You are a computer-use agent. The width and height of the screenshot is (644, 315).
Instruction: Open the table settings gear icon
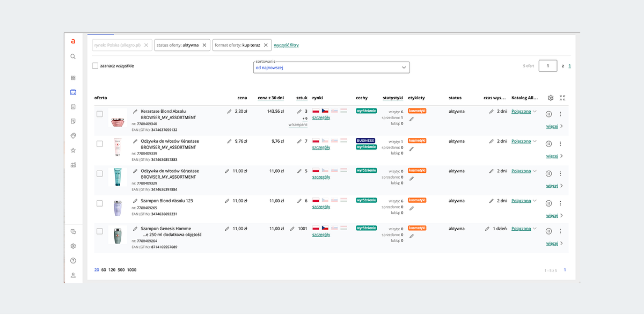(551, 98)
